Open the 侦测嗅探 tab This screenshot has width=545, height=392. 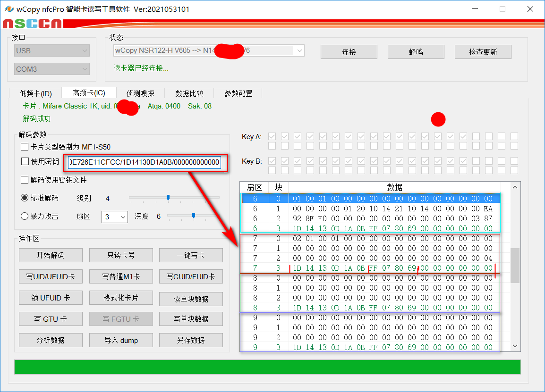(140, 93)
